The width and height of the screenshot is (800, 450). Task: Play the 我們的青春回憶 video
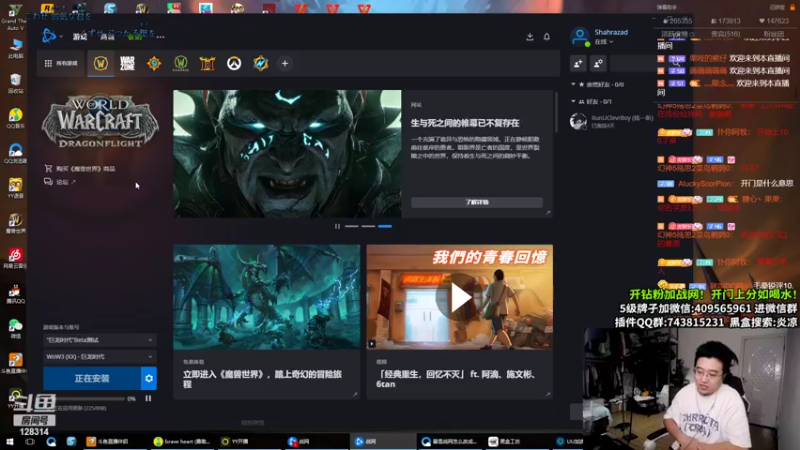tap(459, 297)
